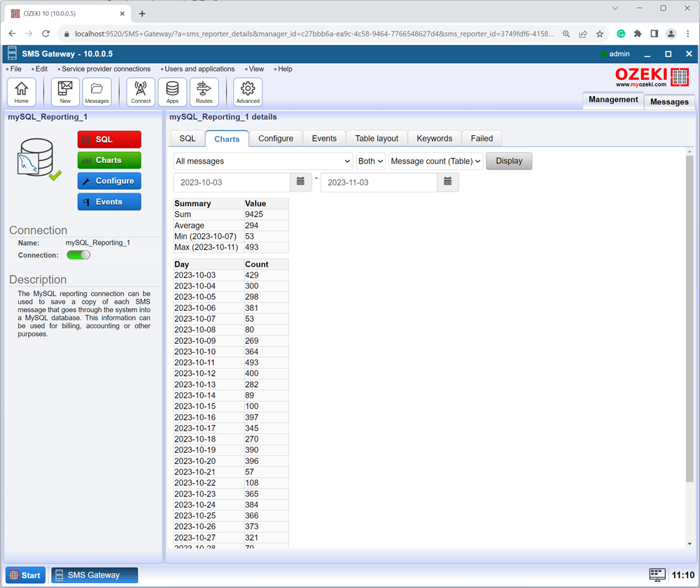The width and height of the screenshot is (700, 588).
Task: Switch to the Events tab
Action: (x=324, y=139)
